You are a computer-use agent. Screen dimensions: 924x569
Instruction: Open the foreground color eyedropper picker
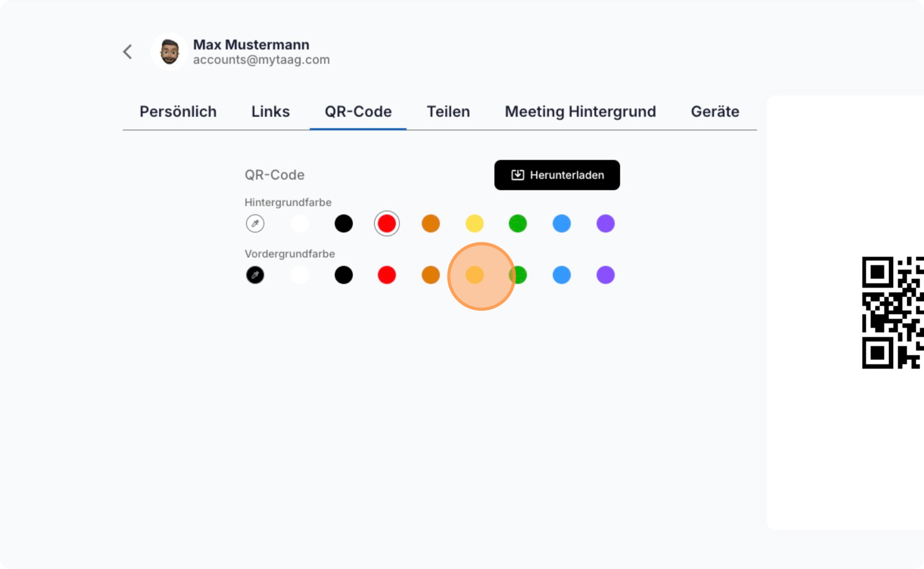click(255, 275)
